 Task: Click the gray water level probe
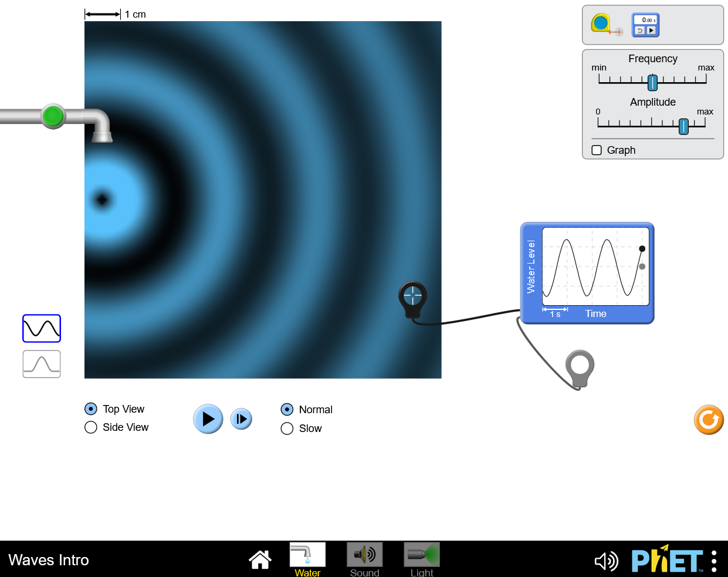[580, 366]
